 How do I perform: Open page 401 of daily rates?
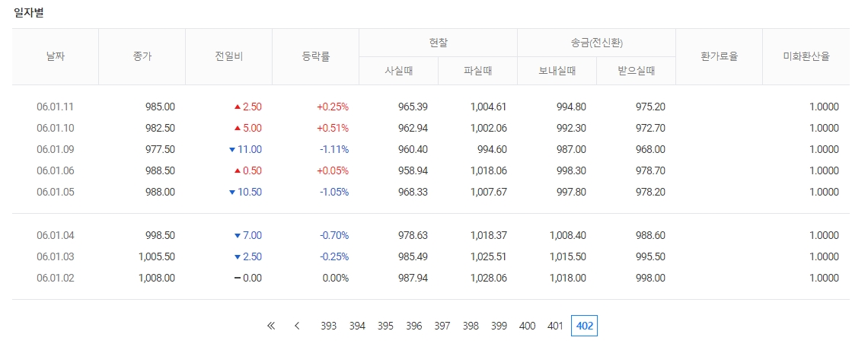[x=555, y=326]
